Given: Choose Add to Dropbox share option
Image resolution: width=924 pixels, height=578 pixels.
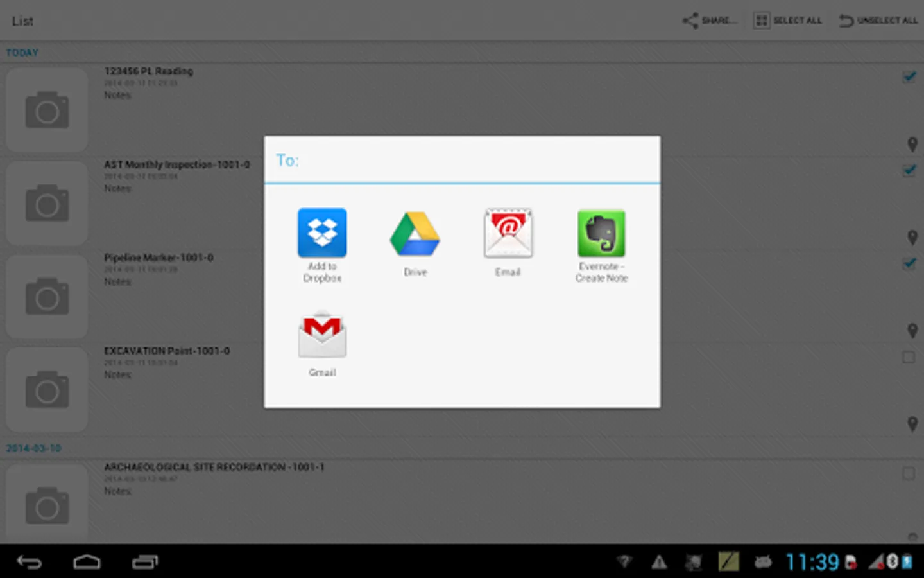Looking at the screenshot, I should tap(322, 245).
